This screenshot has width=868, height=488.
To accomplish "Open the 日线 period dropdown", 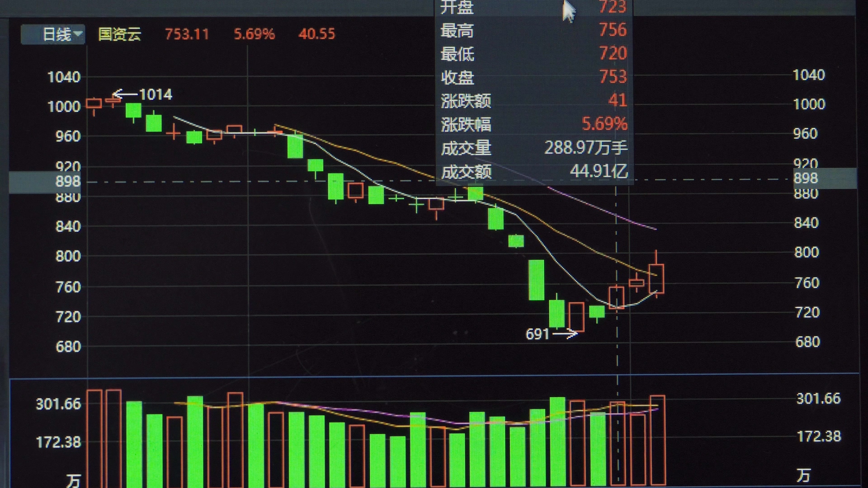I will point(53,34).
